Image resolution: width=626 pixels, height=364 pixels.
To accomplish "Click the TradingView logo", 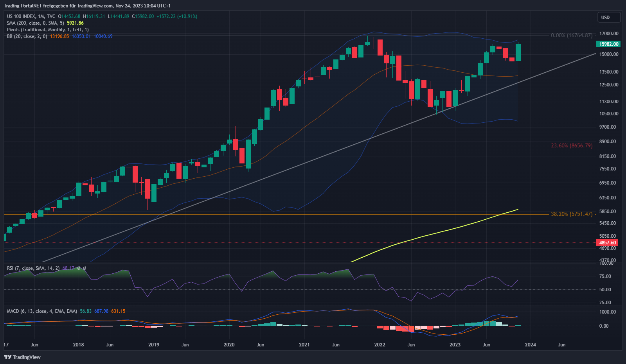I will point(22,357).
